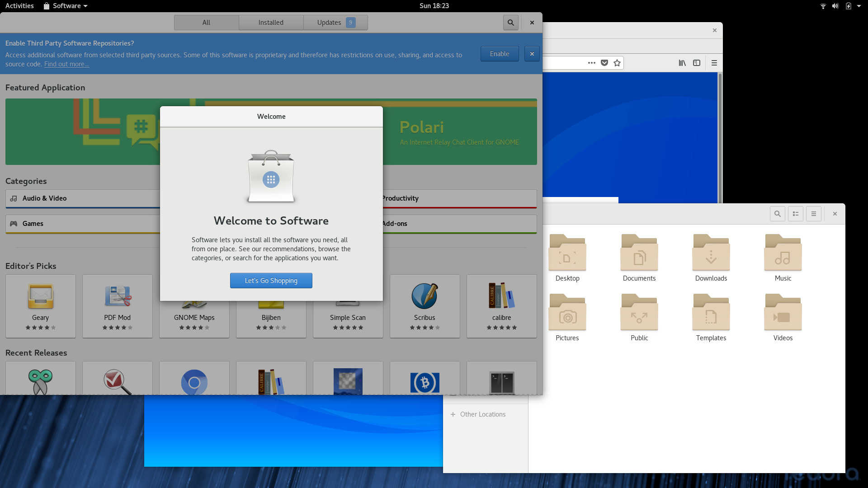This screenshot has height=488, width=868.
Task: Open the Public folder in Files
Action: [x=639, y=318]
